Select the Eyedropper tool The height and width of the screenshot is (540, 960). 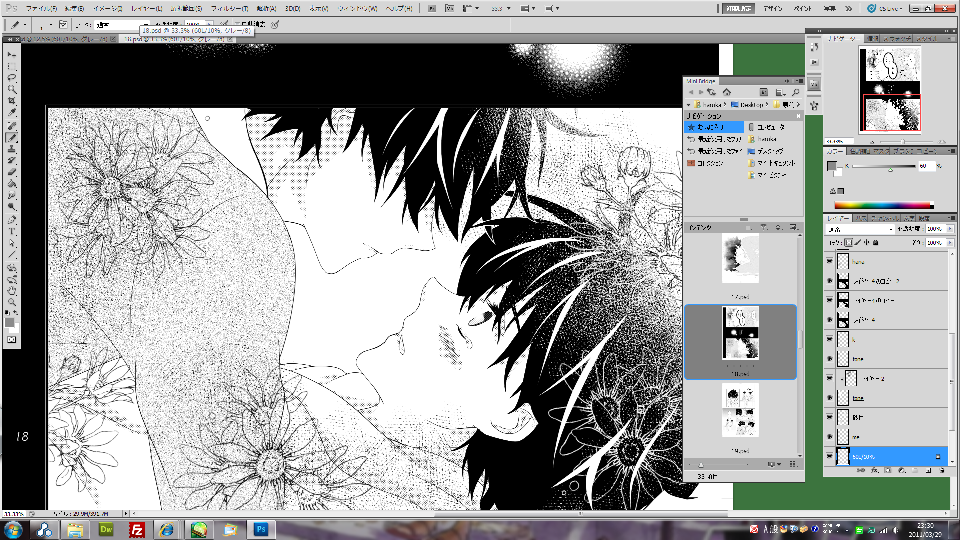point(12,113)
